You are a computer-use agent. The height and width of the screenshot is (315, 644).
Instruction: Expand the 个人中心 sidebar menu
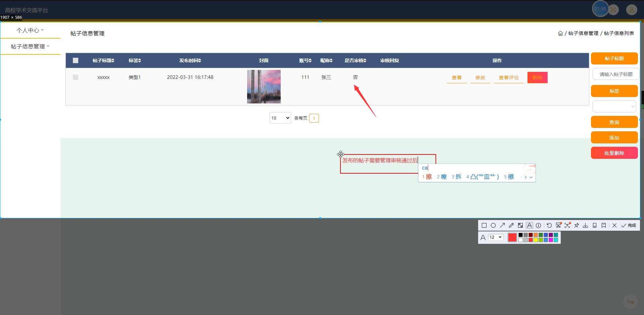coord(30,30)
